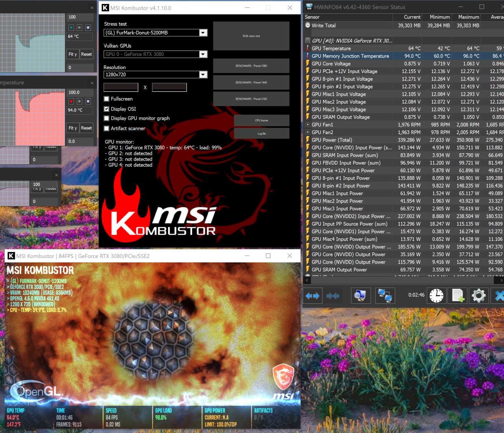Click Fit y in the 64 °C graph
Image resolution: width=504 pixels, height=433 pixels.
73,54
